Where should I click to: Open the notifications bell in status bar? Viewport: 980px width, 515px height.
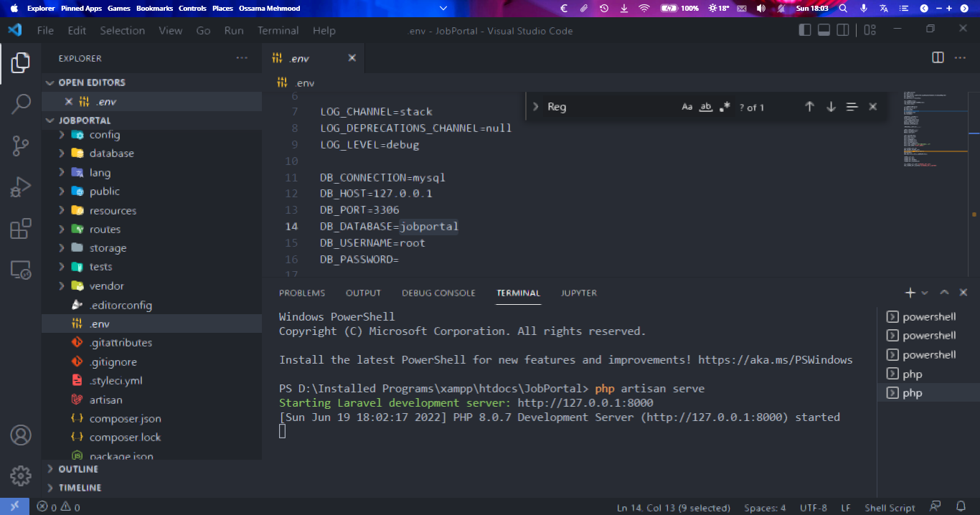pos(961,506)
